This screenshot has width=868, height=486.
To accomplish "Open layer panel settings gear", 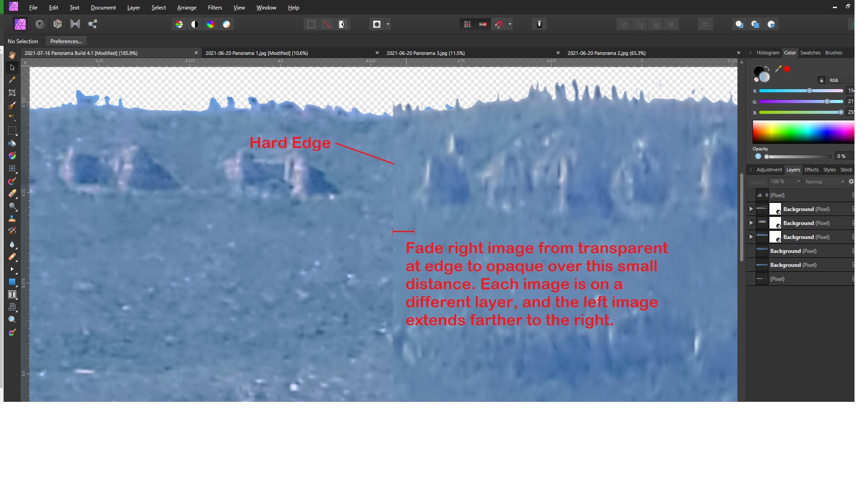I will point(851,181).
